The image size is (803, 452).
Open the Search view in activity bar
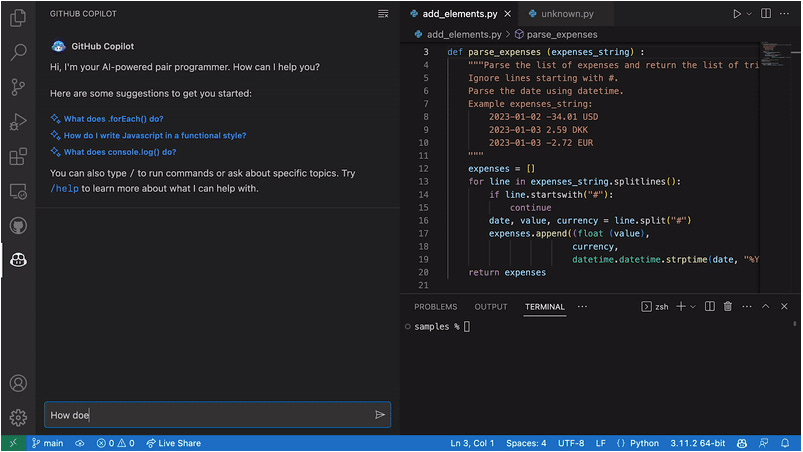click(x=18, y=52)
